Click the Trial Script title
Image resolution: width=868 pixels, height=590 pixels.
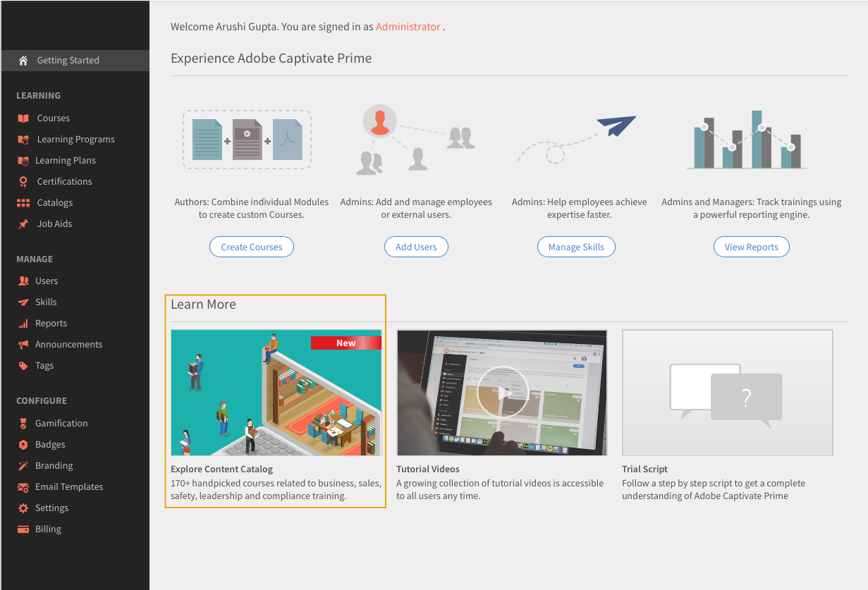click(644, 469)
